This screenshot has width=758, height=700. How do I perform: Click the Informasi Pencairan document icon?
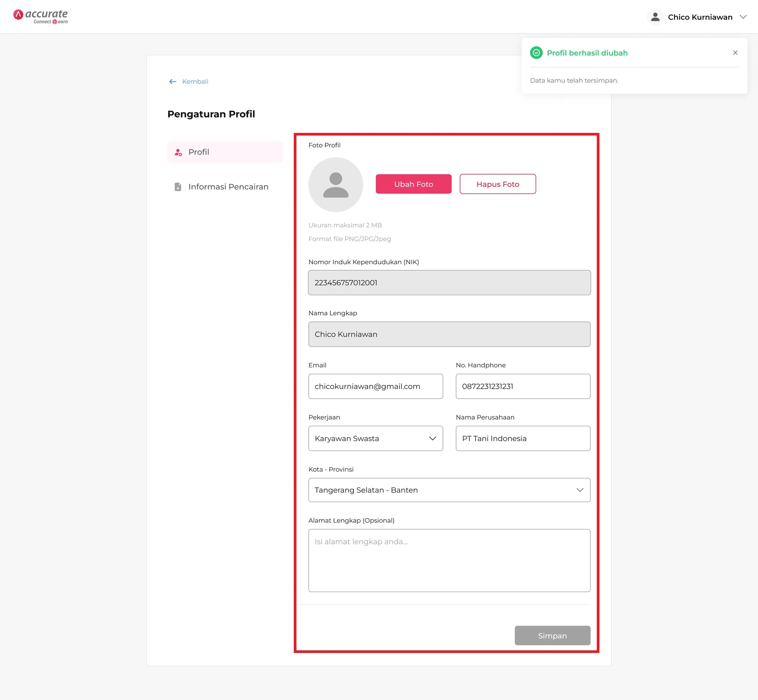(178, 187)
